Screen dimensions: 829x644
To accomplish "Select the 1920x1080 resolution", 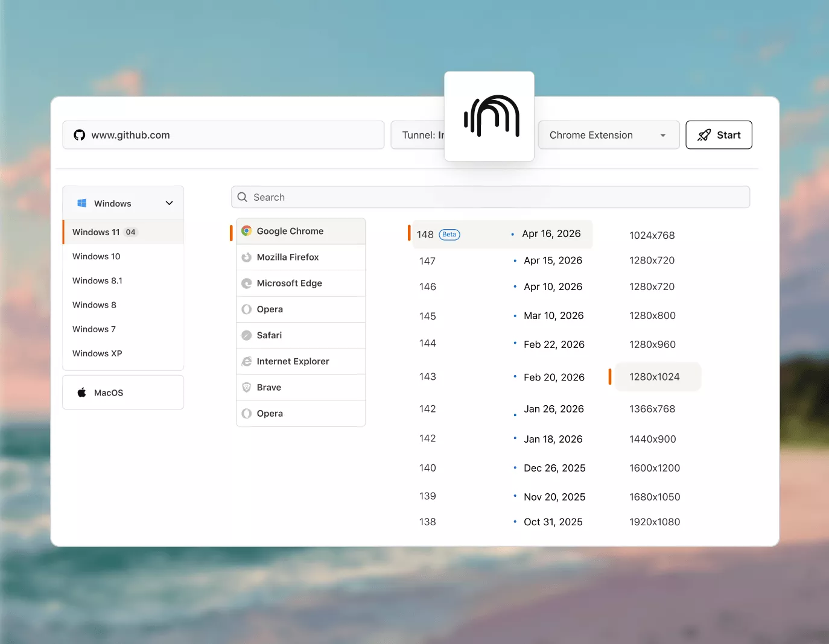I will (x=655, y=522).
